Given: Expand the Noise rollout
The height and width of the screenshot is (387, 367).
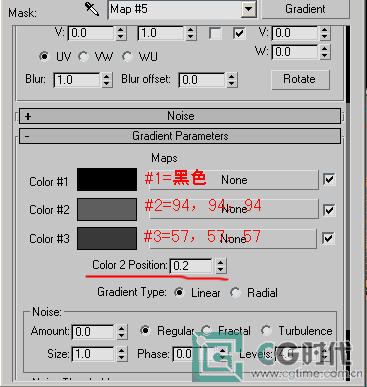Looking at the screenshot, I should coord(180,116).
